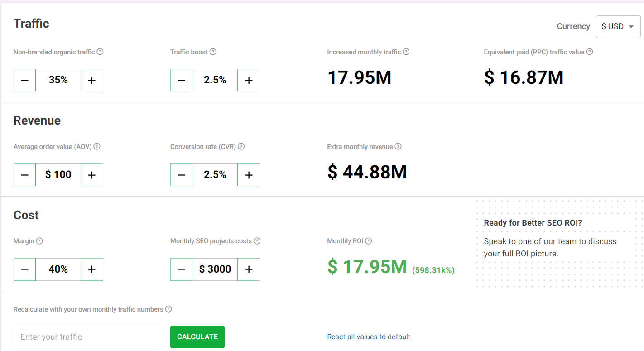Increase Conversion rate with plus button
The width and height of the screenshot is (644, 351).
click(x=249, y=175)
